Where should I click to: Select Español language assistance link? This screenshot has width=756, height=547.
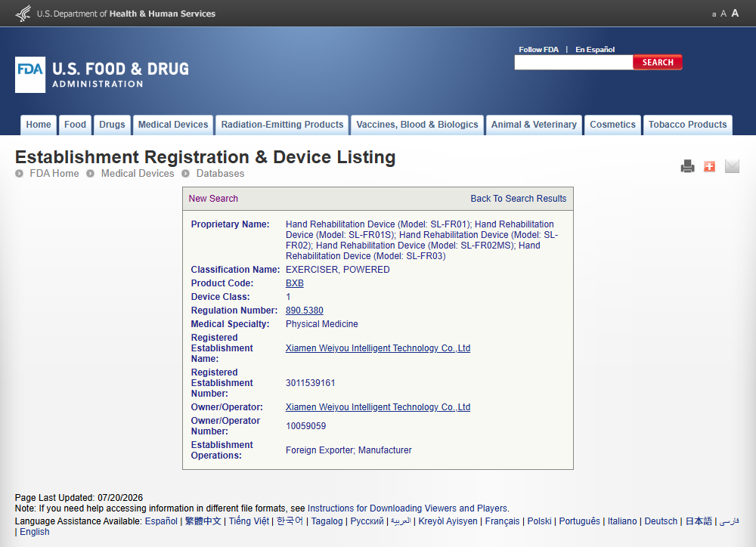(x=161, y=521)
